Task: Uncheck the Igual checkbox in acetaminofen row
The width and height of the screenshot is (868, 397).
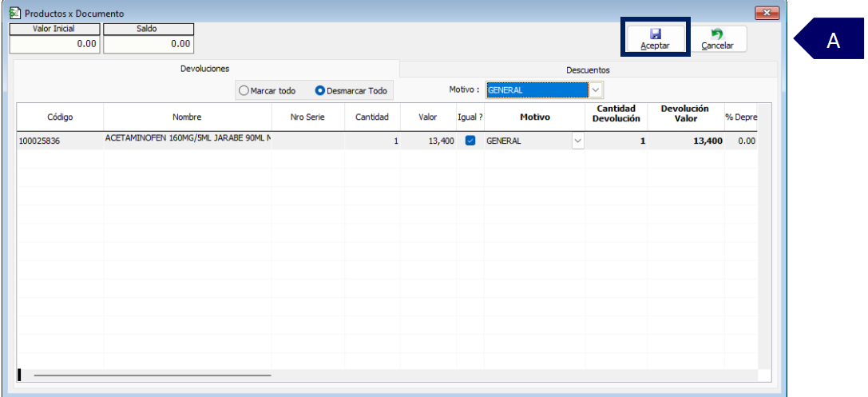Action: coord(470,141)
